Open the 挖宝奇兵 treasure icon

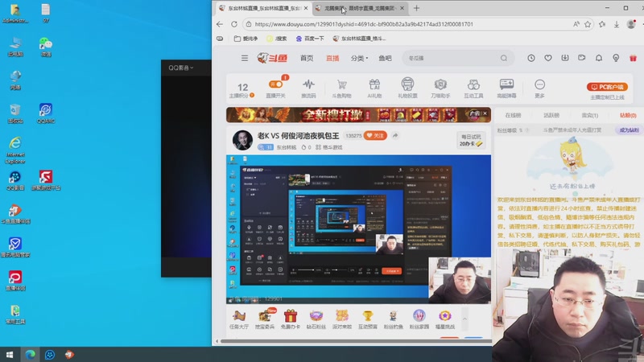[x=265, y=319]
